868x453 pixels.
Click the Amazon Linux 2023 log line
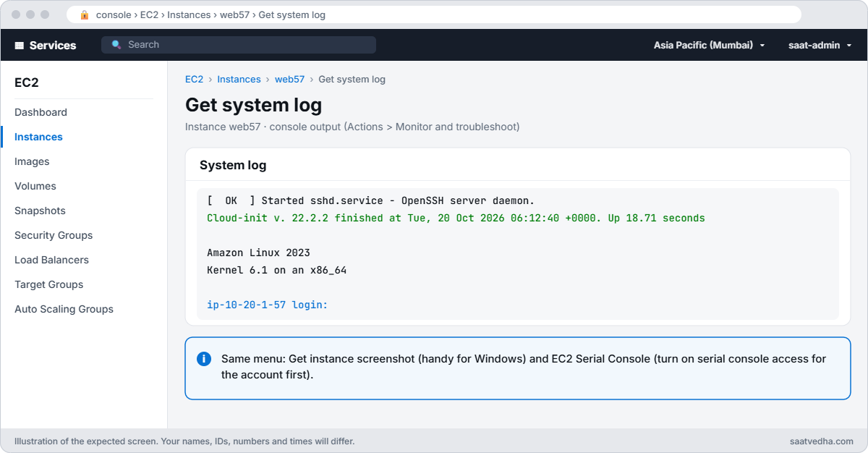[258, 253]
